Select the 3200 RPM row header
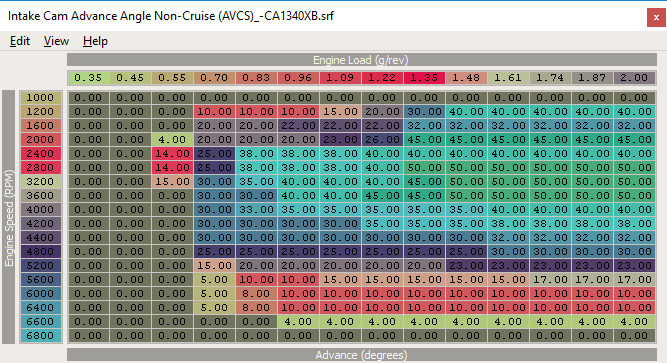 pos(40,182)
